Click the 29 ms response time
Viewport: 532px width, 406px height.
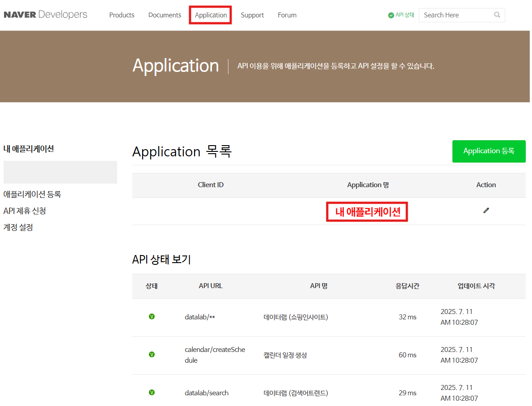[407, 393]
